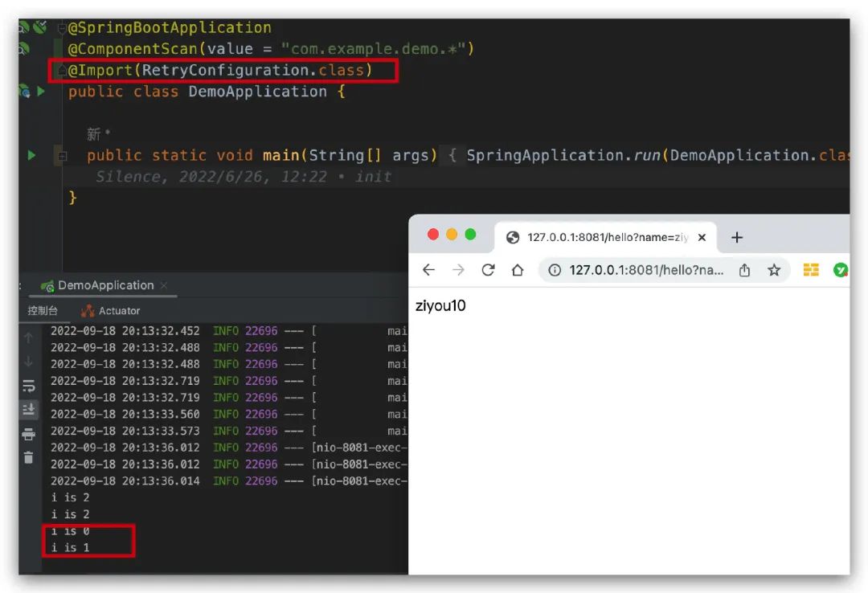Toggle scroll to end in the console
The width and height of the screenshot is (868, 593).
(29, 409)
